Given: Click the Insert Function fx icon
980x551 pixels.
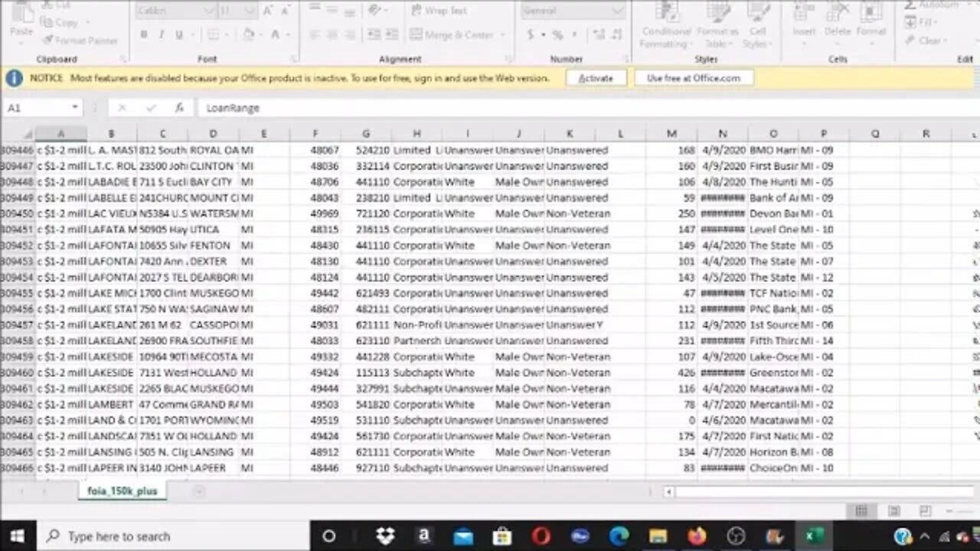Looking at the screenshot, I should 179,108.
